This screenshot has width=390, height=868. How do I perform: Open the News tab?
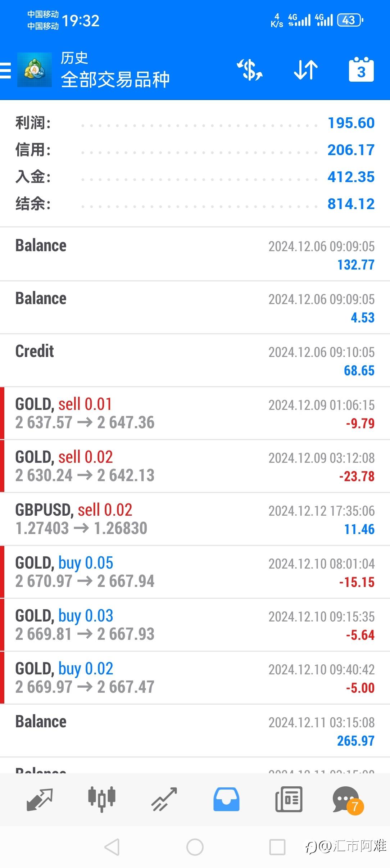click(x=289, y=800)
